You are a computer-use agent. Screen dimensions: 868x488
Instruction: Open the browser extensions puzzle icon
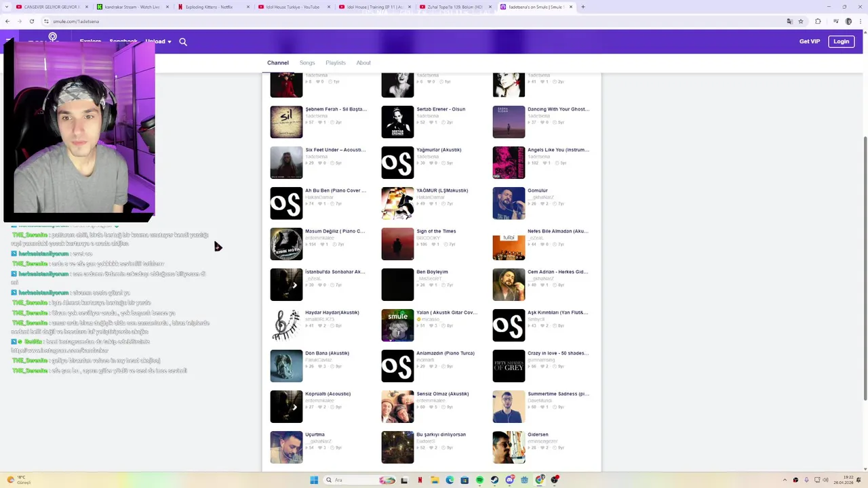point(818,21)
